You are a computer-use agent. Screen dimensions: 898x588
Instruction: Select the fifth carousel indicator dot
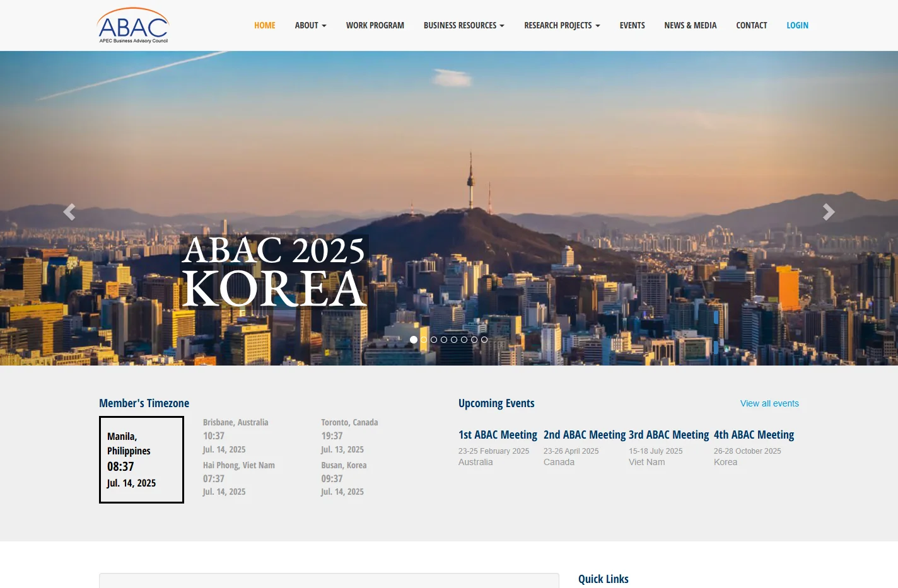(x=454, y=340)
